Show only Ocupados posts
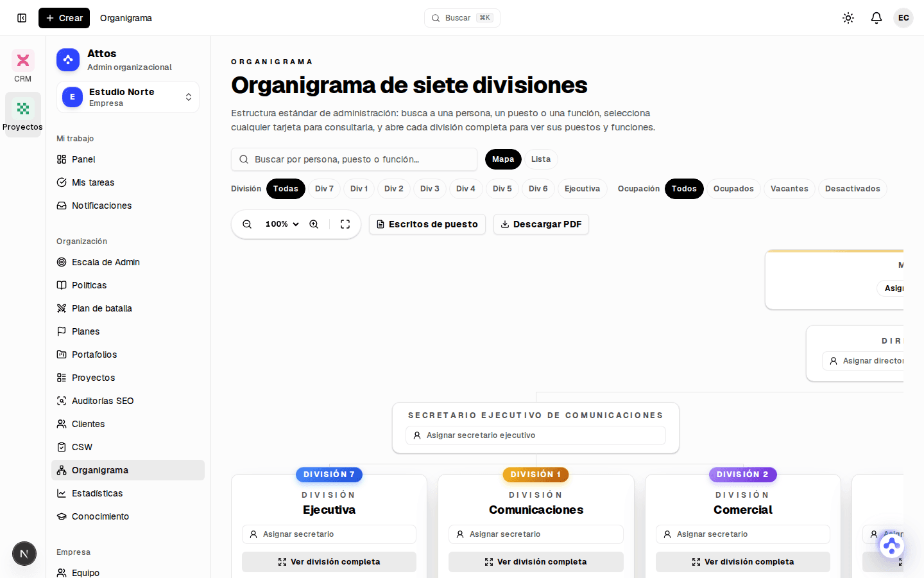This screenshot has height=578, width=924. point(733,189)
